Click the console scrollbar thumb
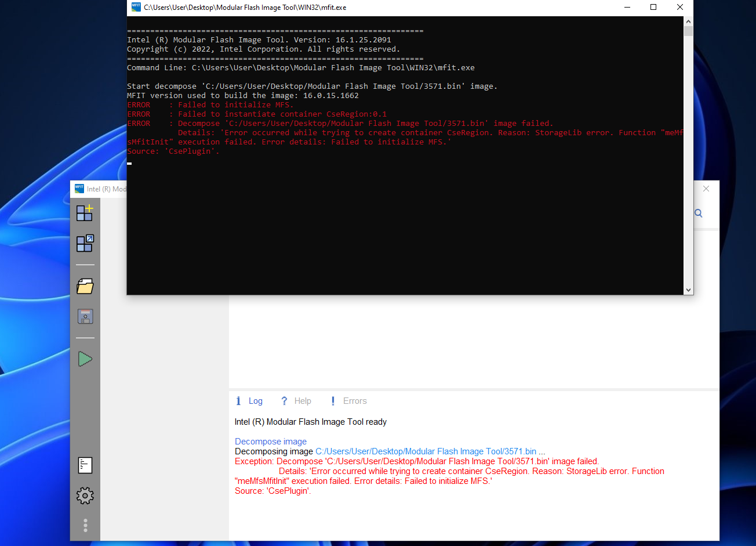Viewport: 756px width, 546px height. [688, 31]
